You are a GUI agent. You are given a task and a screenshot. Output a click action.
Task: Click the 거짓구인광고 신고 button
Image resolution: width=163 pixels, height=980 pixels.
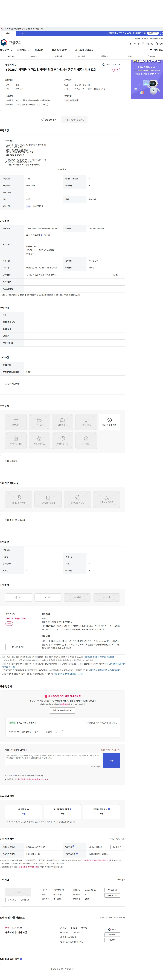(116, 839)
